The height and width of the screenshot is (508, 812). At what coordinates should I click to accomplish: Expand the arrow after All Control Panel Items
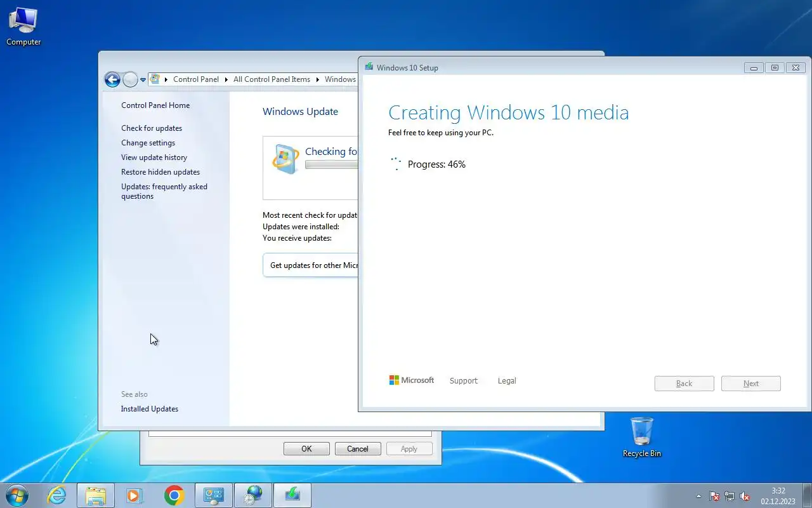(x=318, y=79)
